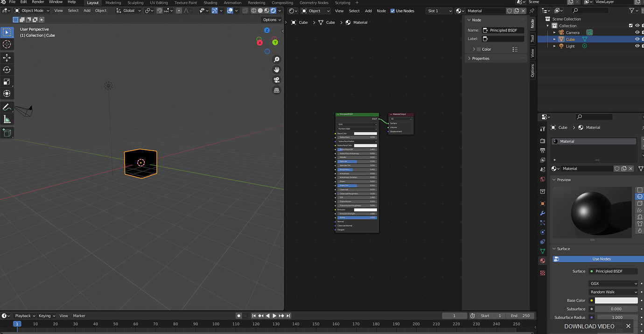
Task: Toggle the Collection exclude checkbox
Action: (x=630, y=26)
